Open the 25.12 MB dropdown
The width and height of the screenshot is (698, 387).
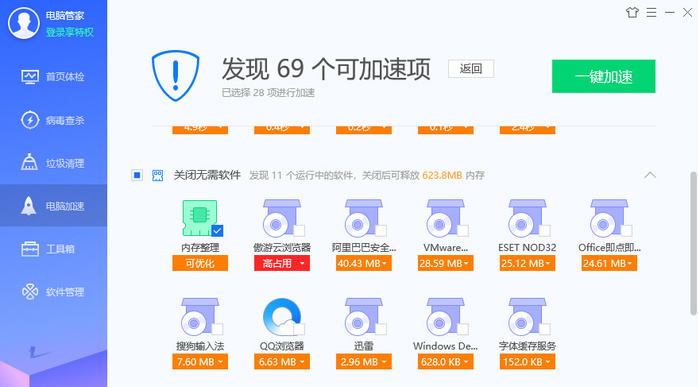point(528,263)
